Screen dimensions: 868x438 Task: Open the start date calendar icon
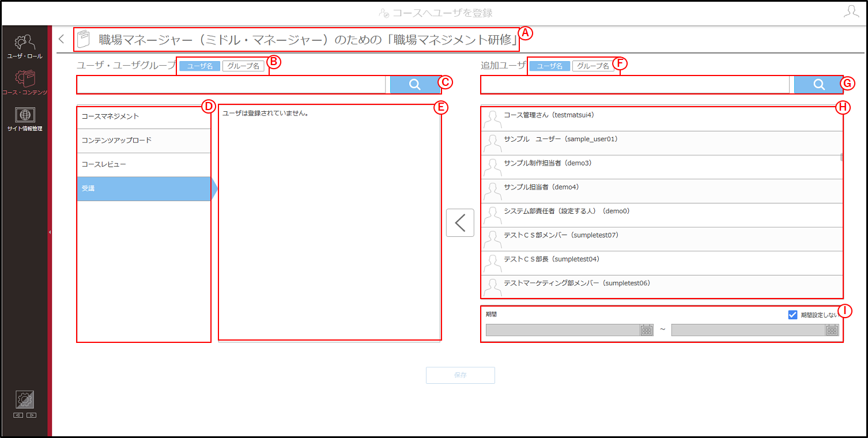click(x=647, y=330)
